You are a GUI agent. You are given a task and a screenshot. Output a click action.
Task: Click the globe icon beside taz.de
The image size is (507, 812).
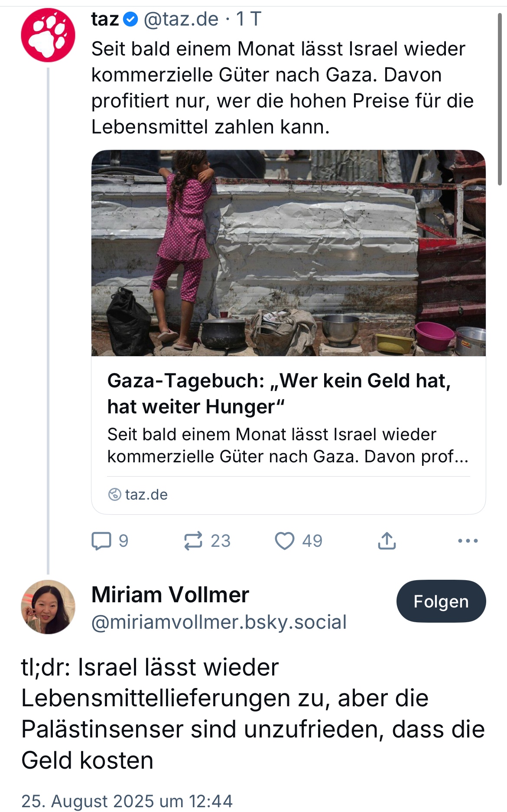[114, 494]
